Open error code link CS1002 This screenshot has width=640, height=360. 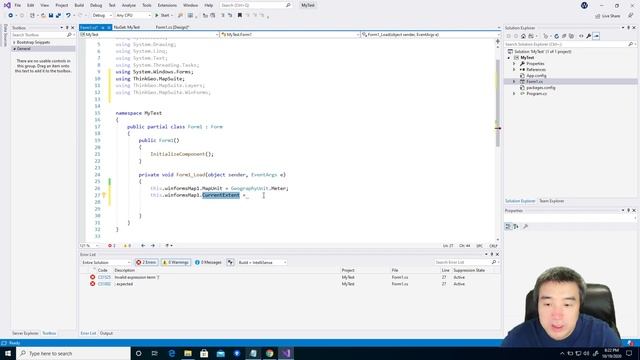pyautogui.click(x=104, y=284)
